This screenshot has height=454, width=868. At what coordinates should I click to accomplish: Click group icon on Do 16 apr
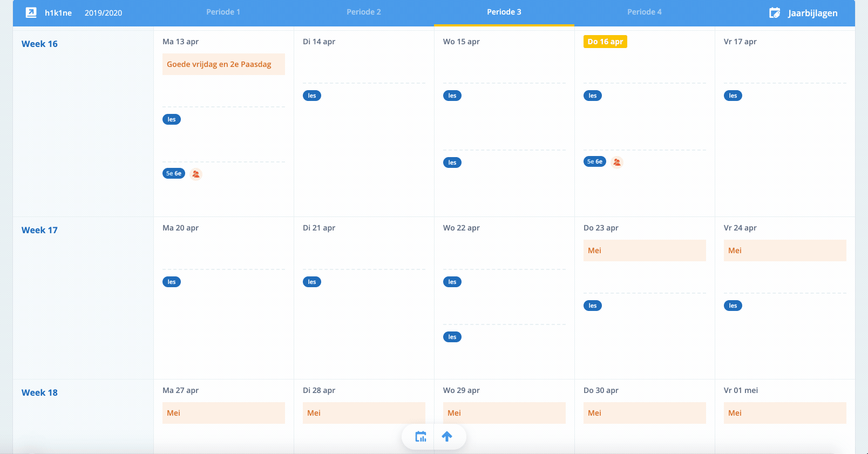coord(617,162)
